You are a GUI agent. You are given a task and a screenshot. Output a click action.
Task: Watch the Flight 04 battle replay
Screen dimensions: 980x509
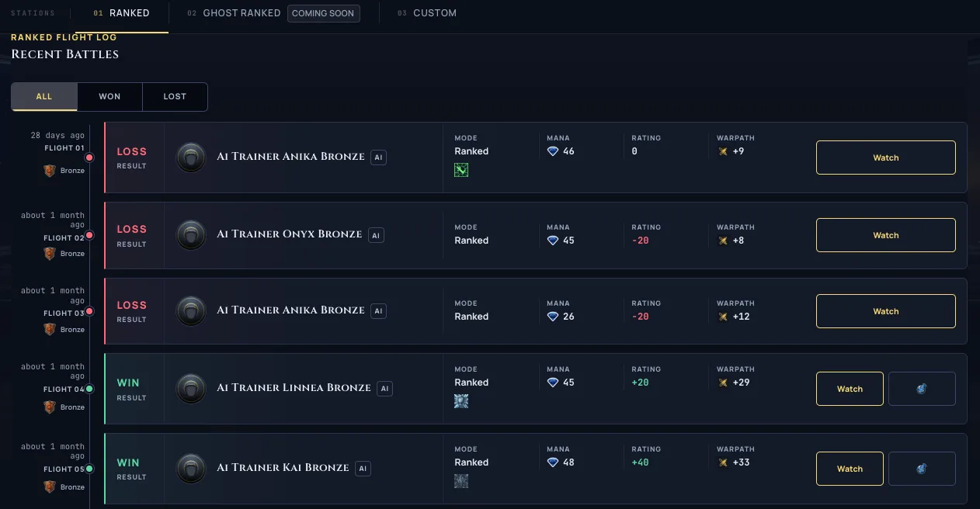850,389
